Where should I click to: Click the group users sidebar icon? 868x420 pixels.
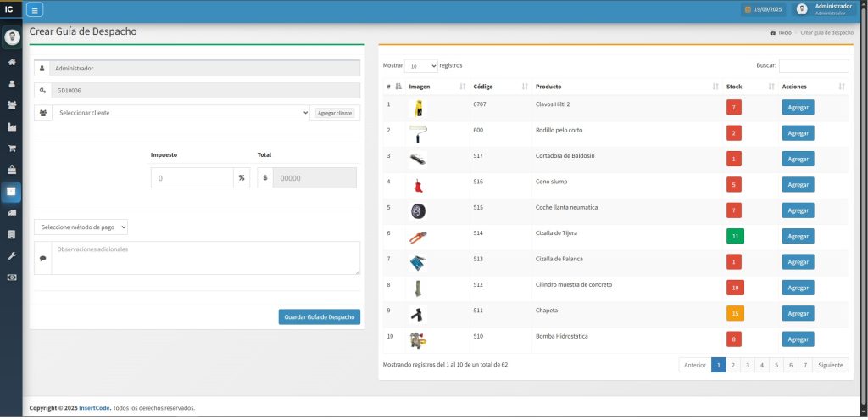click(x=12, y=105)
